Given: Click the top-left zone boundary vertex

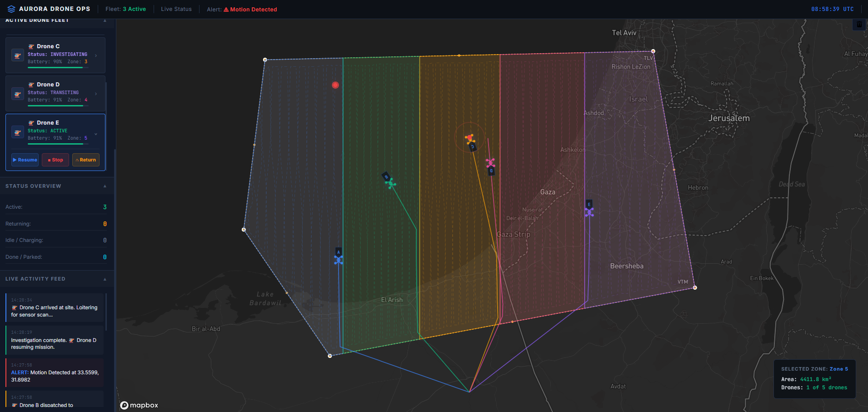Looking at the screenshot, I should (265, 60).
